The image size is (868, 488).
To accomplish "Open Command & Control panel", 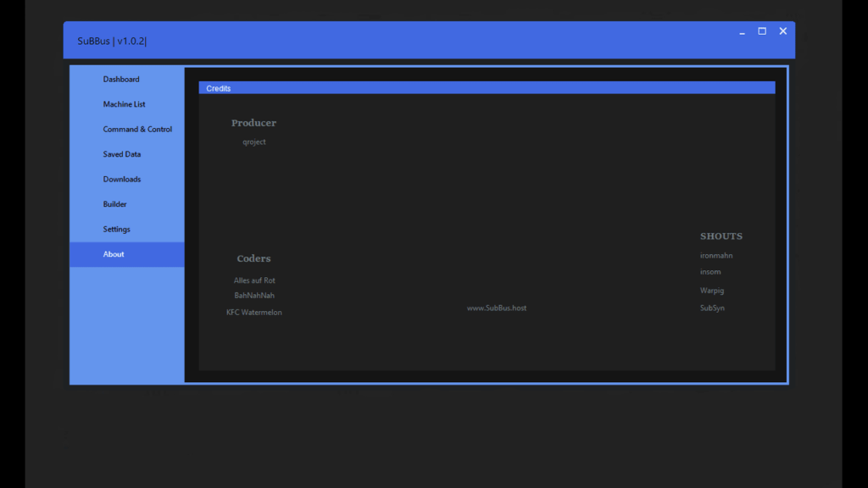I will coord(127,129).
